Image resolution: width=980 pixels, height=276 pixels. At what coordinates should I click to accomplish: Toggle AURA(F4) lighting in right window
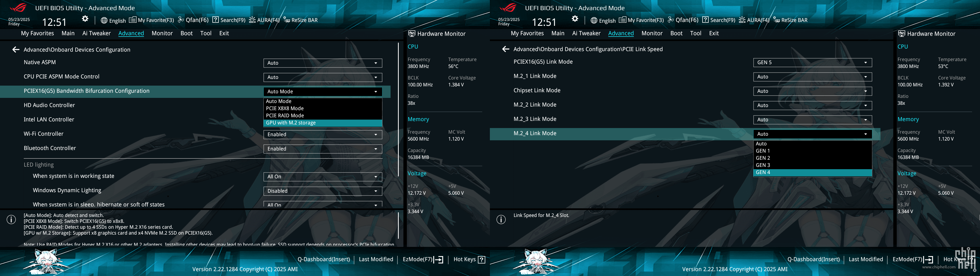click(x=754, y=20)
